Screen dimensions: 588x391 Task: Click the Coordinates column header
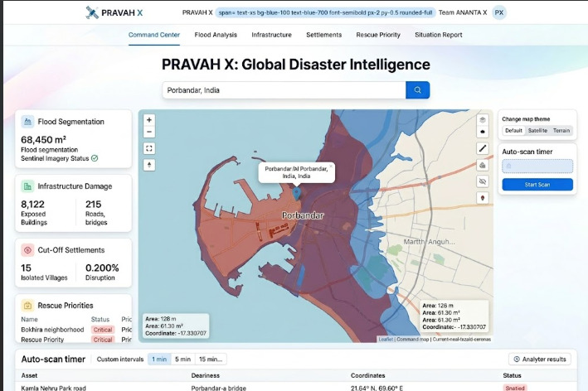click(x=368, y=375)
